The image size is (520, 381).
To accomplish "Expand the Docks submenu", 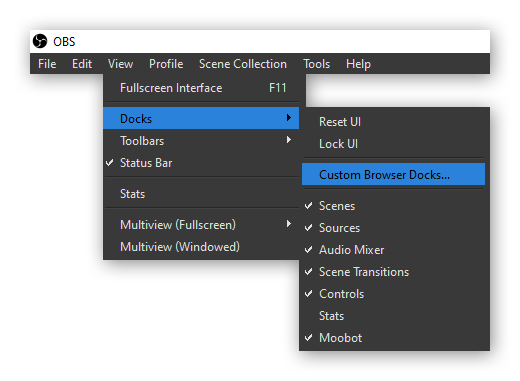I will pos(201,118).
